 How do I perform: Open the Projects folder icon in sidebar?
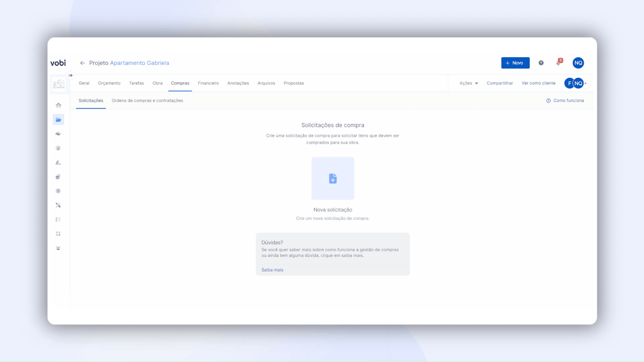tap(58, 120)
